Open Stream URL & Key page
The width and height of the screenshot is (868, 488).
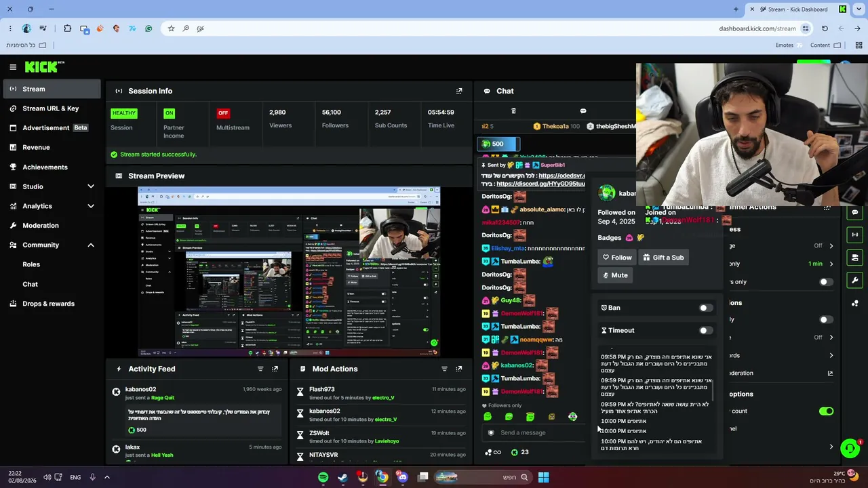tap(52, 108)
